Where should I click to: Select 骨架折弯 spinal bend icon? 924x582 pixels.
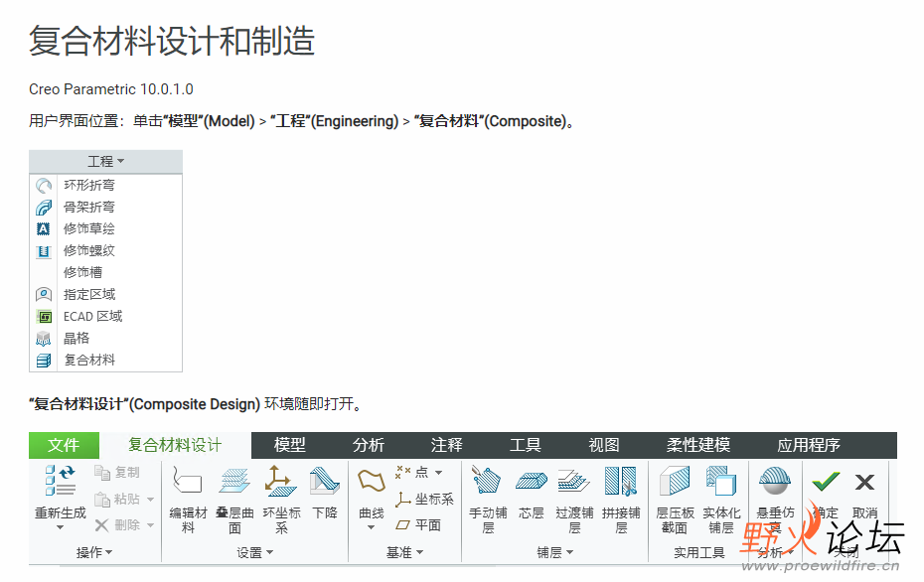point(44,208)
